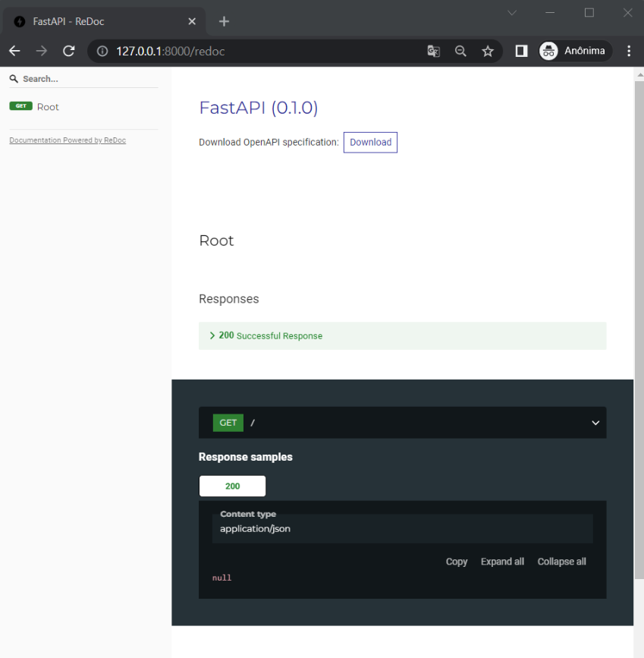Reload the page
The height and width of the screenshot is (658, 644).
[x=68, y=51]
